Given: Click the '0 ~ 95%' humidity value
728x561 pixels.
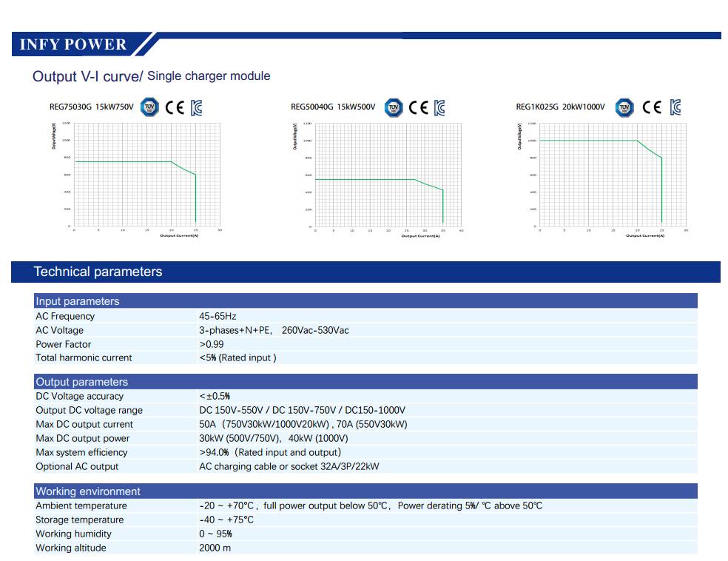Looking at the screenshot, I should 215,534.
